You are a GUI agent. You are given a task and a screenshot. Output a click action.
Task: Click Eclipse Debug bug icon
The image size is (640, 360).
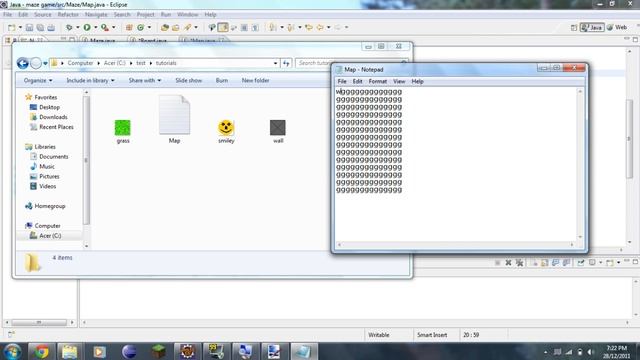69,27
